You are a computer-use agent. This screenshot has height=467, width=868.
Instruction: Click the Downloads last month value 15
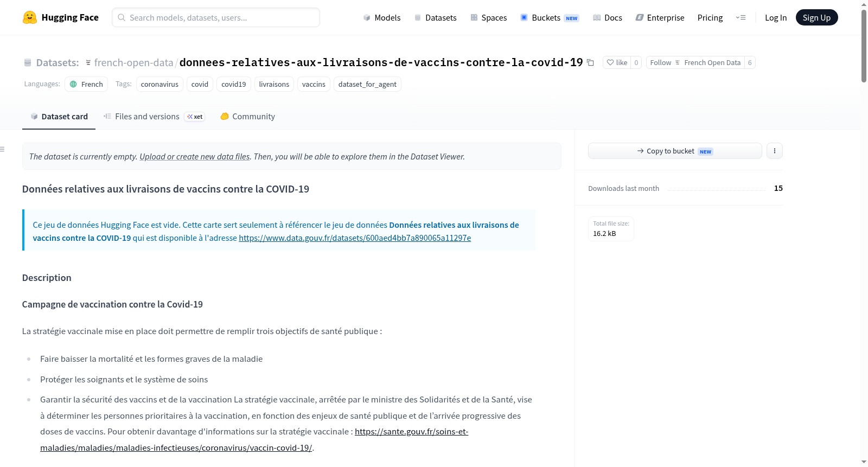coord(778,188)
